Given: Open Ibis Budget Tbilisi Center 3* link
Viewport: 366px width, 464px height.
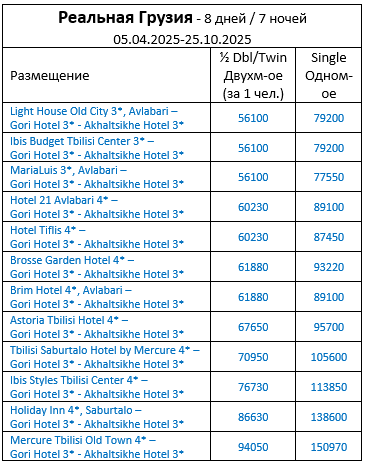Looking at the screenshot, I should pos(77,141).
